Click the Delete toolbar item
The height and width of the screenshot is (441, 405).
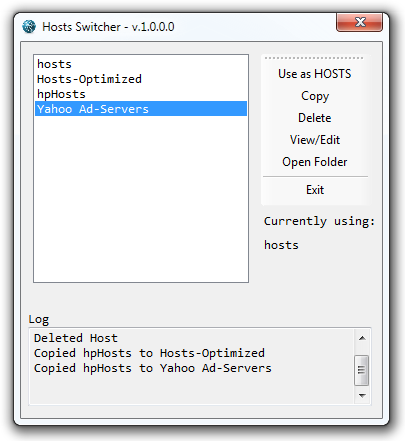[315, 118]
